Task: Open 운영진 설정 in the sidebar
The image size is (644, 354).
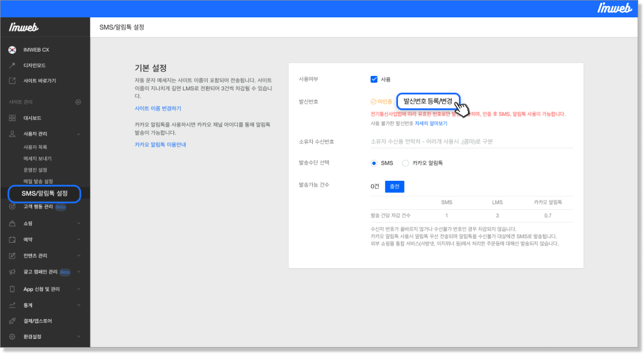Action: 35,170
